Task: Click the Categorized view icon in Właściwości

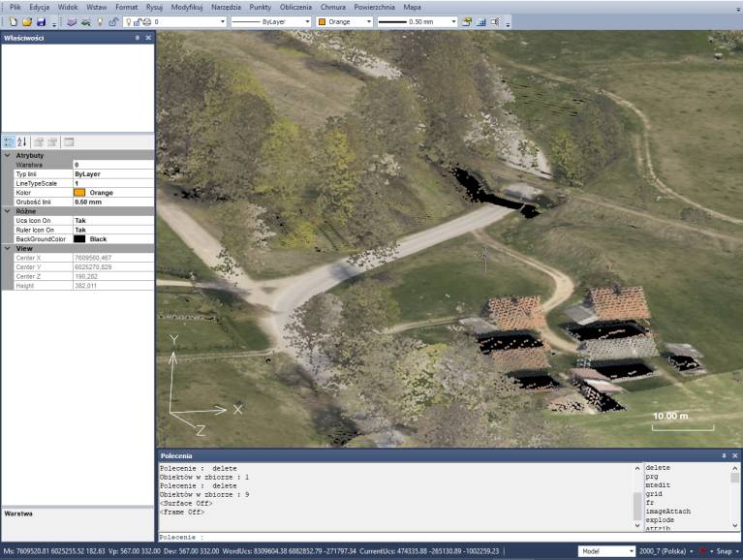Action: click(x=9, y=141)
